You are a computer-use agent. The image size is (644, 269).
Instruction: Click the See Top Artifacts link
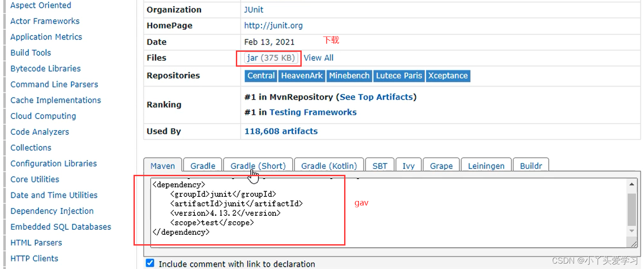[x=377, y=97]
